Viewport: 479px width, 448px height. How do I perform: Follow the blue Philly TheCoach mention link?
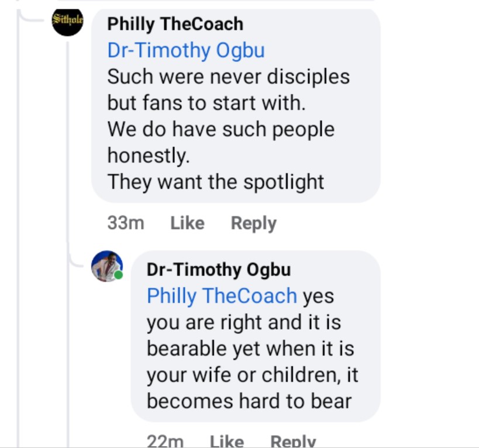pos(222,296)
